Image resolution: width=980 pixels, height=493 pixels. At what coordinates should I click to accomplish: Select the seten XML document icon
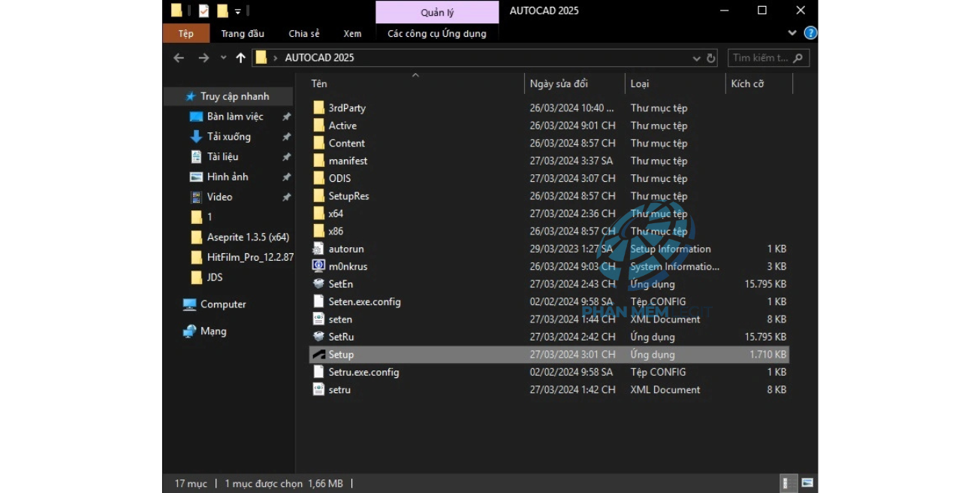pyautogui.click(x=318, y=319)
